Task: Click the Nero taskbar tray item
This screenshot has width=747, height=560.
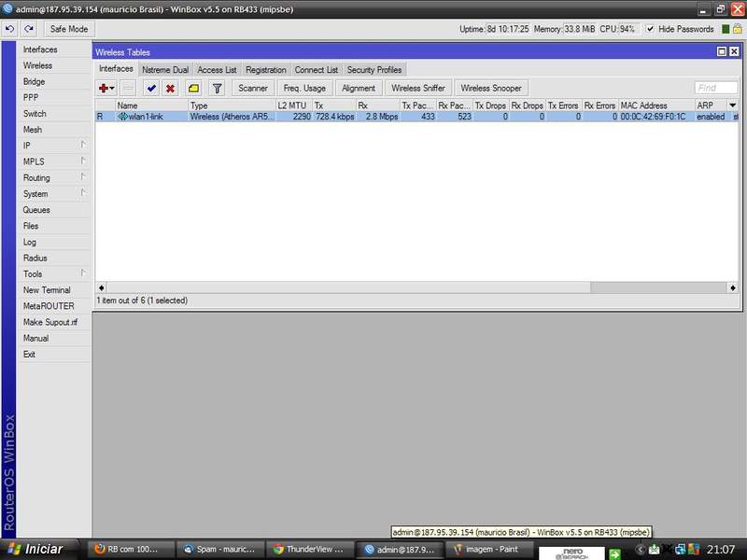Action: 571,553
